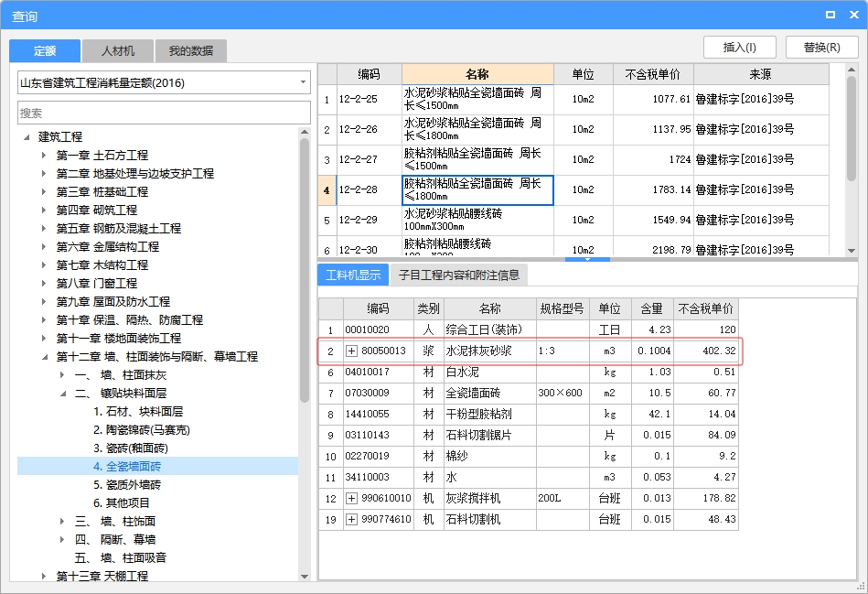Select quota row 12-2-29
The width and height of the screenshot is (868, 594).
(x=573, y=220)
